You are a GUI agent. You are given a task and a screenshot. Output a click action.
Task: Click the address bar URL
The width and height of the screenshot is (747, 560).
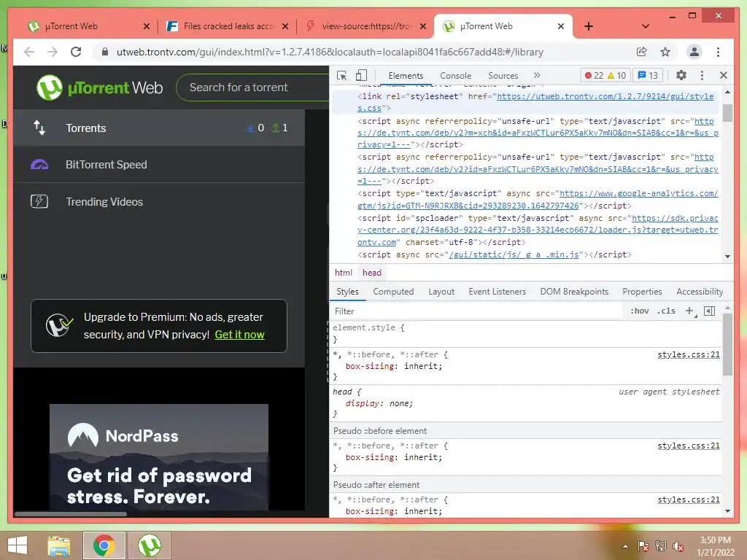point(330,52)
